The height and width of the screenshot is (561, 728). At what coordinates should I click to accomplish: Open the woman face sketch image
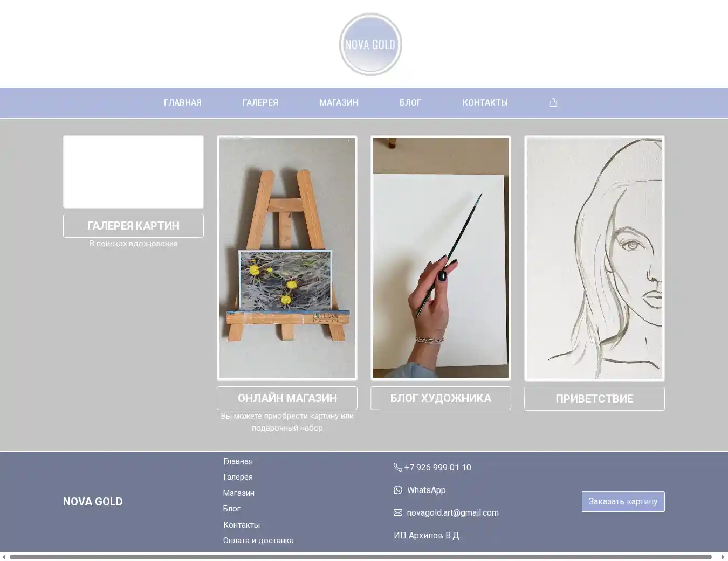(x=594, y=258)
